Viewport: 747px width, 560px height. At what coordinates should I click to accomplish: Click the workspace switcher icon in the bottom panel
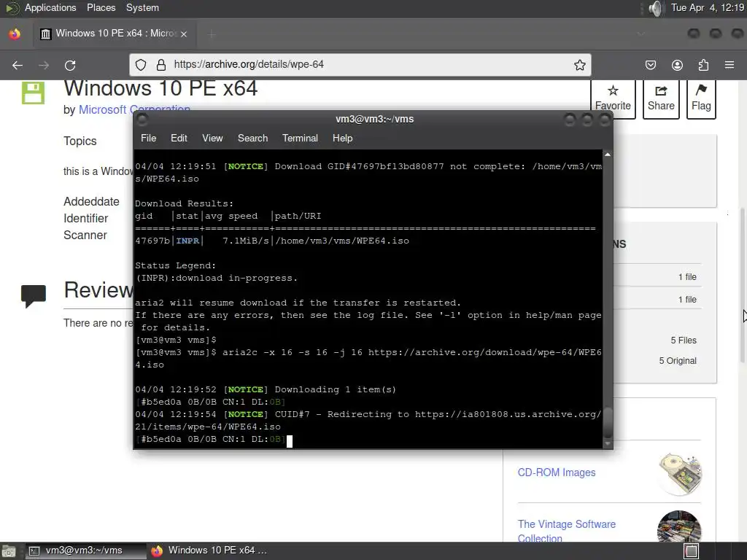click(692, 551)
